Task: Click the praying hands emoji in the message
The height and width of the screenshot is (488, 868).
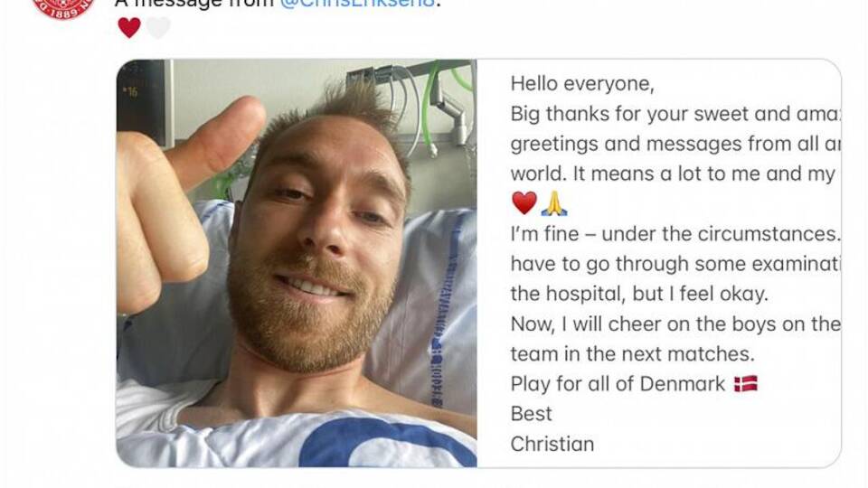Action: (x=554, y=203)
